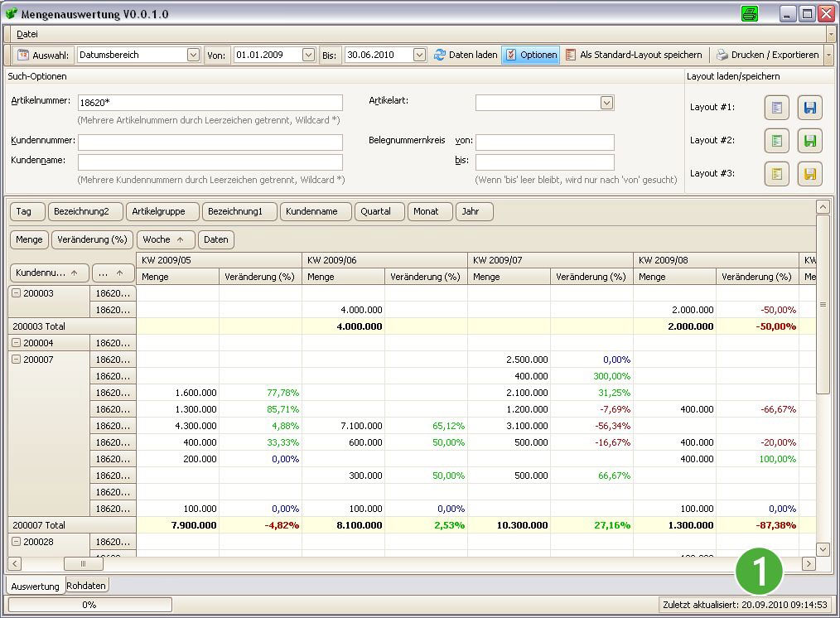Screen dimensions: 840x618
Task: Collapse customer group 200028
Action: (x=16, y=542)
